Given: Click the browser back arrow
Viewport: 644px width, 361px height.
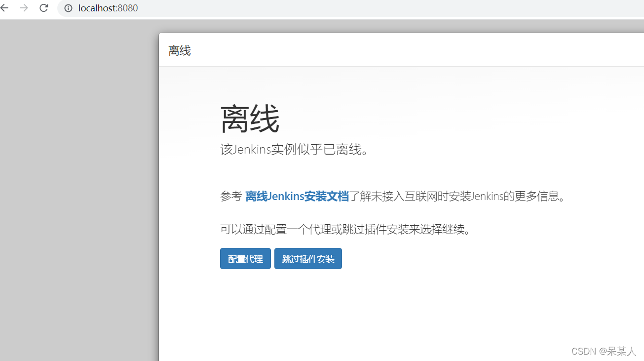Looking at the screenshot, I should [4, 8].
